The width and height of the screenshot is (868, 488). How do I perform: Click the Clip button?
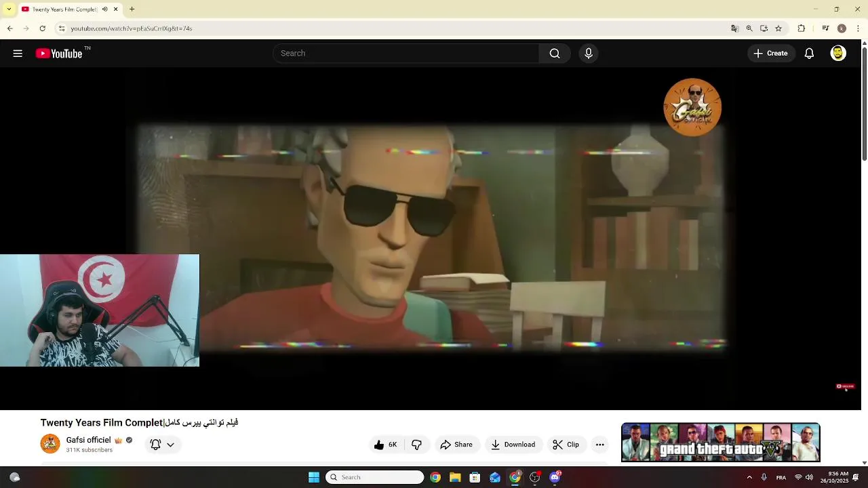pos(566,445)
